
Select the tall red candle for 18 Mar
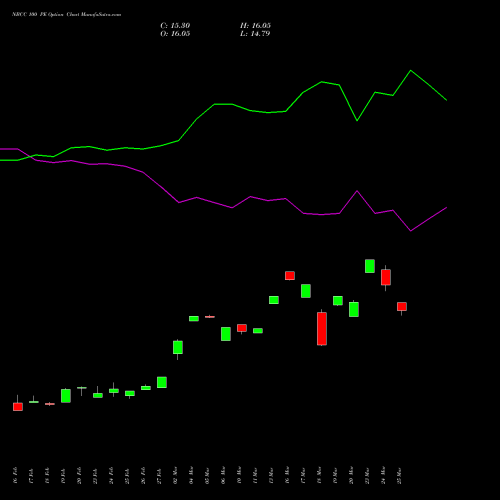pos(322,329)
